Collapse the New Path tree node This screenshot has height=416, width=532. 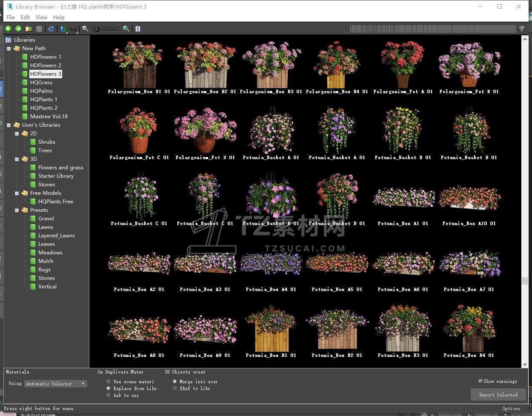point(9,48)
